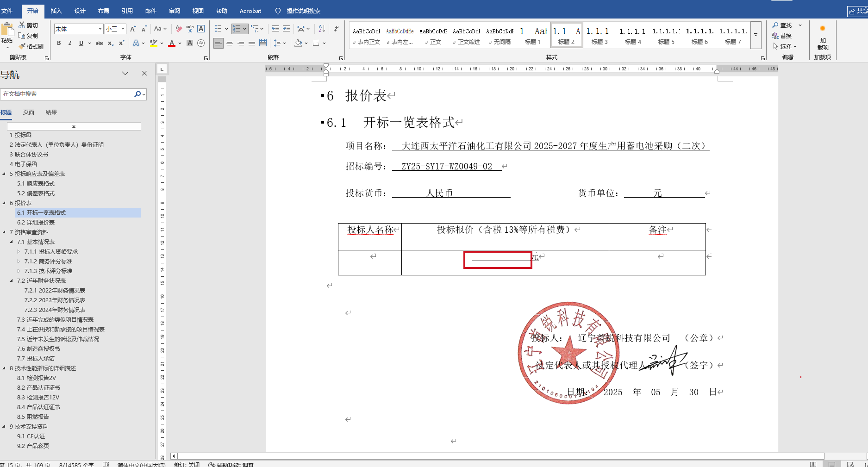The image size is (868, 467).
Task: Toggle superscript formatting
Action: point(122,43)
